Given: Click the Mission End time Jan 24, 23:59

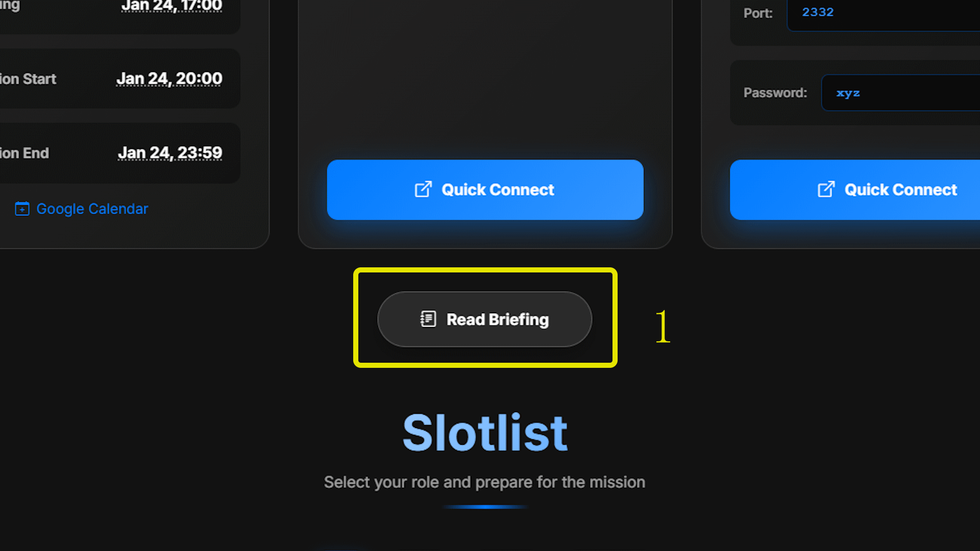Looking at the screenshot, I should [x=170, y=153].
